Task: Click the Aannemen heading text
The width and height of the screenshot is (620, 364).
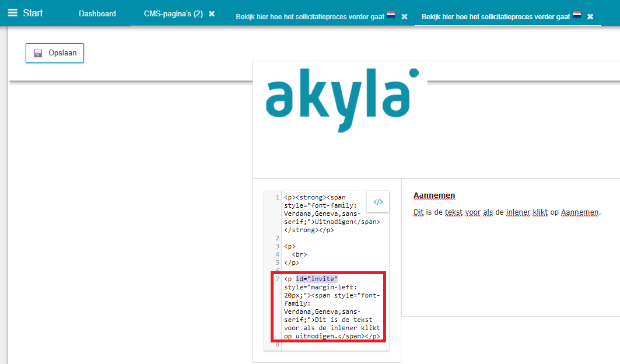Action: [434, 195]
